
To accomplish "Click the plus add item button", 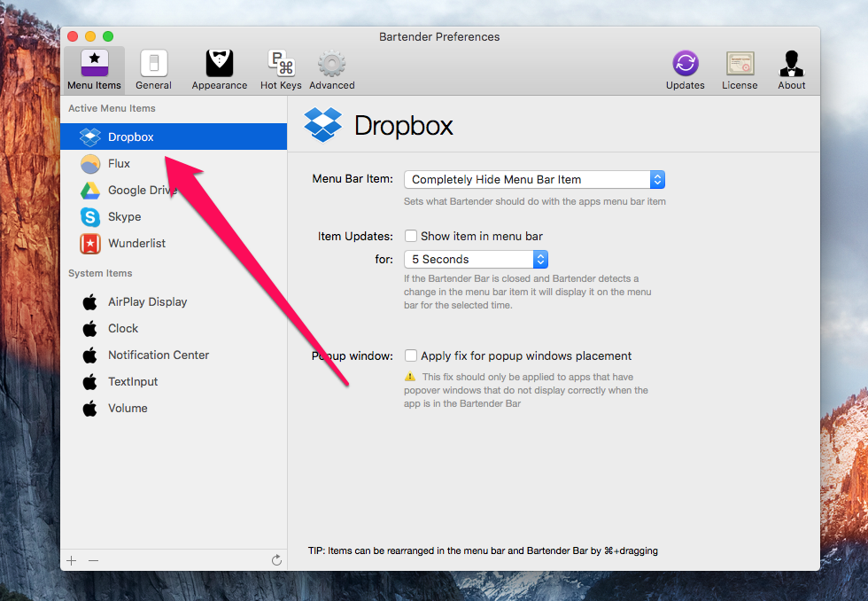I will 72,560.
